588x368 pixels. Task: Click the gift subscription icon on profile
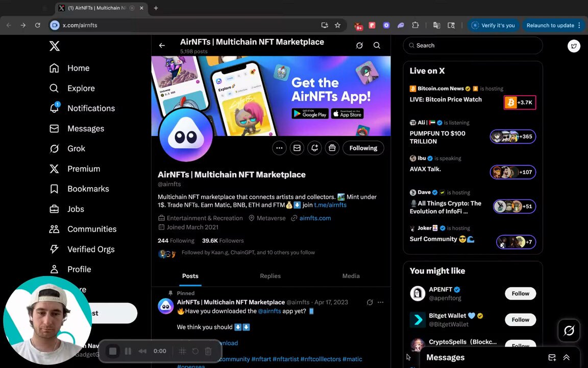(x=332, y=148)
